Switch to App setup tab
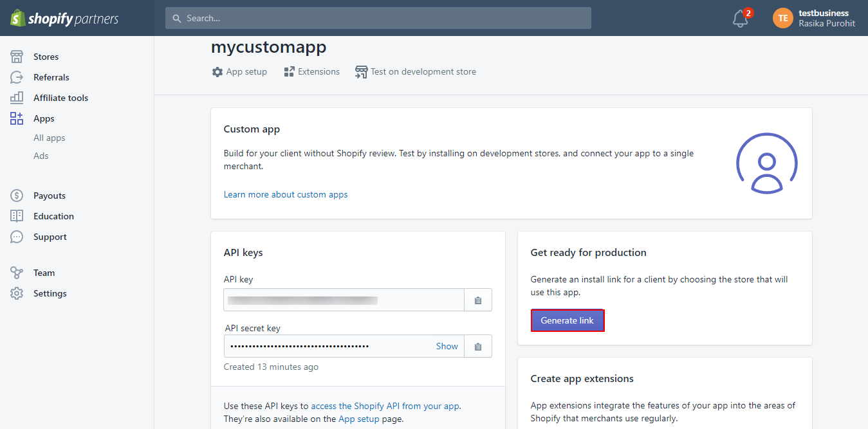 pyautogui.click(x=239, y=72)
